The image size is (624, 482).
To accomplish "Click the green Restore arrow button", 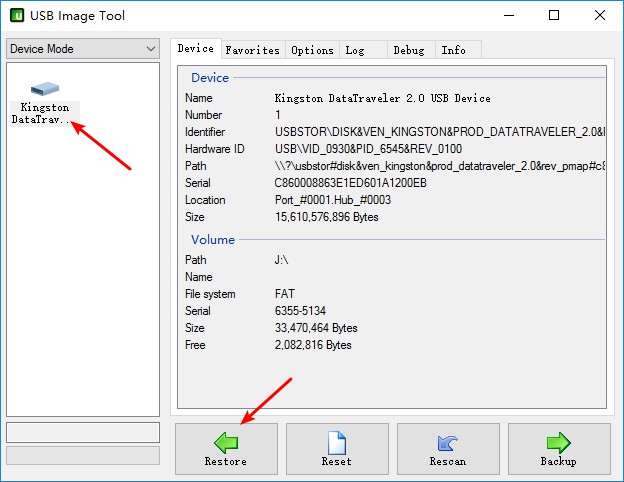I will [226, 449].
